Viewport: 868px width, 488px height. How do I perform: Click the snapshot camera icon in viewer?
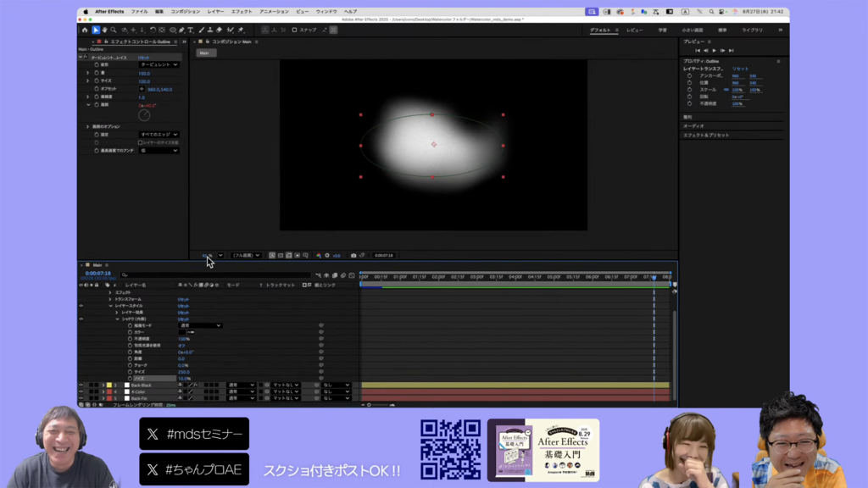coord(353,255)
